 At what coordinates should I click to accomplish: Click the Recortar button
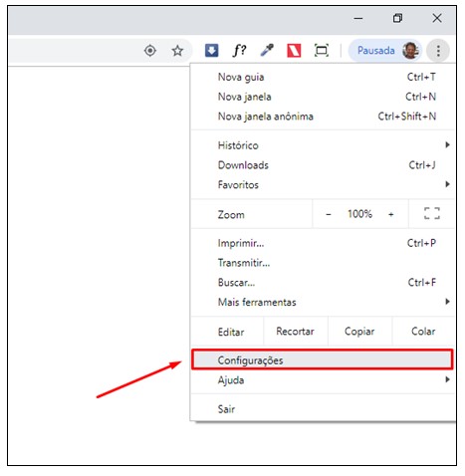pyautogui.click(x=295, y=332)
